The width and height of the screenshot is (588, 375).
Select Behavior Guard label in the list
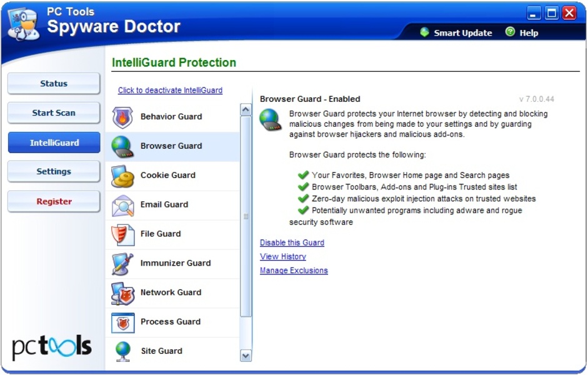pos(171,117)
